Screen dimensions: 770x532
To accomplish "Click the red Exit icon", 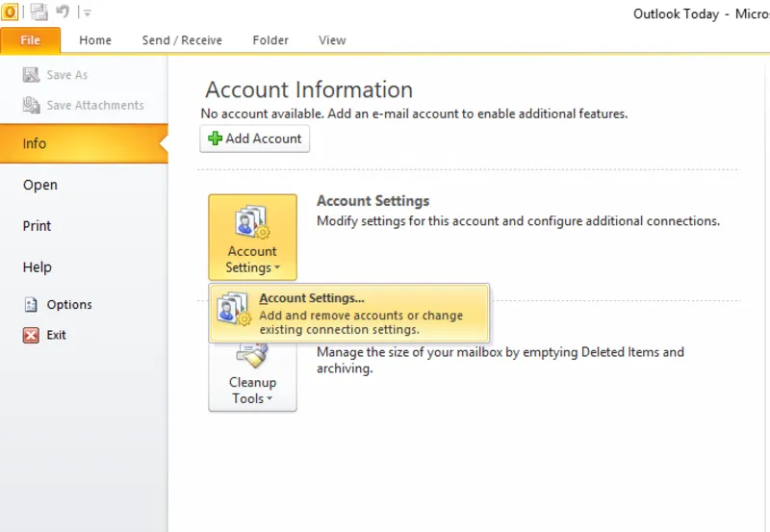I will [x=31, y=335].
